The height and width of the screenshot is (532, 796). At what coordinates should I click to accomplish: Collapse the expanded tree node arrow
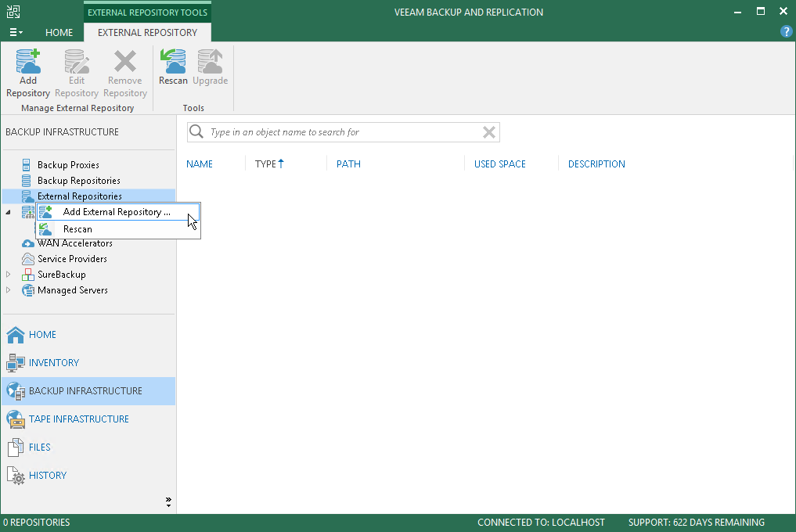pyautogui.click(x=8, y=212)
